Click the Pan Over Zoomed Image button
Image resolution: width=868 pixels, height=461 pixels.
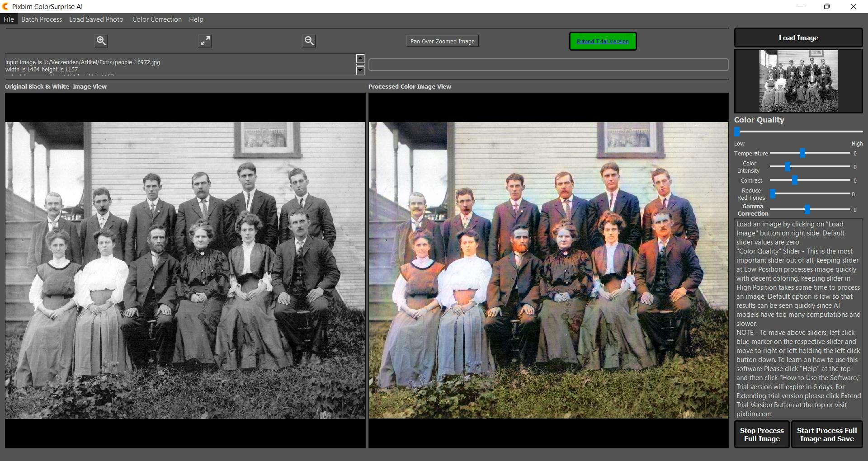point(443,41)
